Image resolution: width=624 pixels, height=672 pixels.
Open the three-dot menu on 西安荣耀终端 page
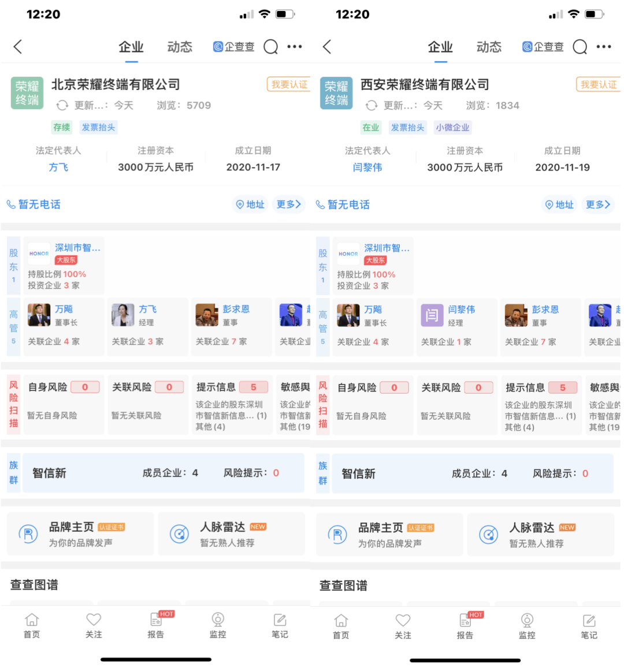604,46
